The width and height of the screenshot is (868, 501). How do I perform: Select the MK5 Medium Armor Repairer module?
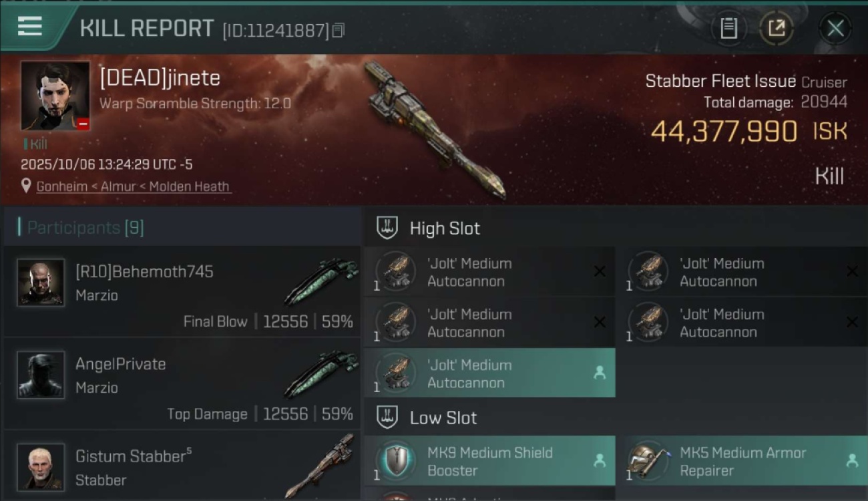point(744,461)
